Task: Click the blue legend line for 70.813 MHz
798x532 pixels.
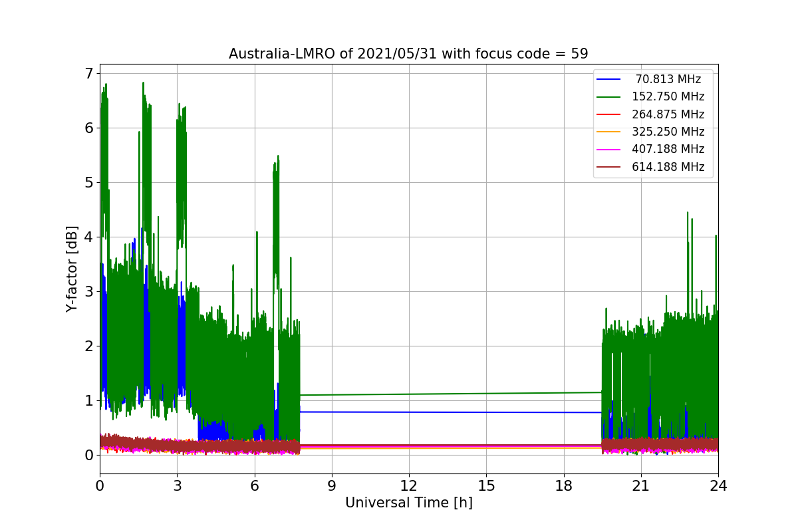Action: (x=609, y=80)
